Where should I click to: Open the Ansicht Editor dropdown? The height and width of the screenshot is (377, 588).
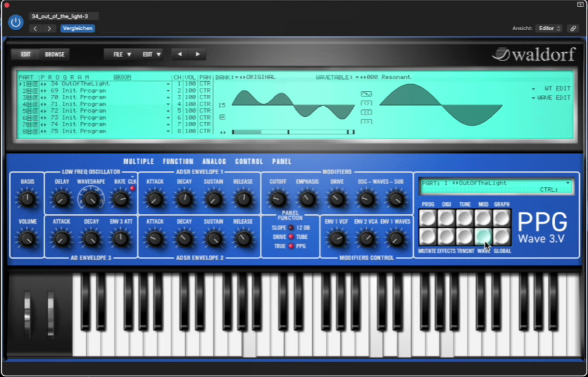point(550,28)
